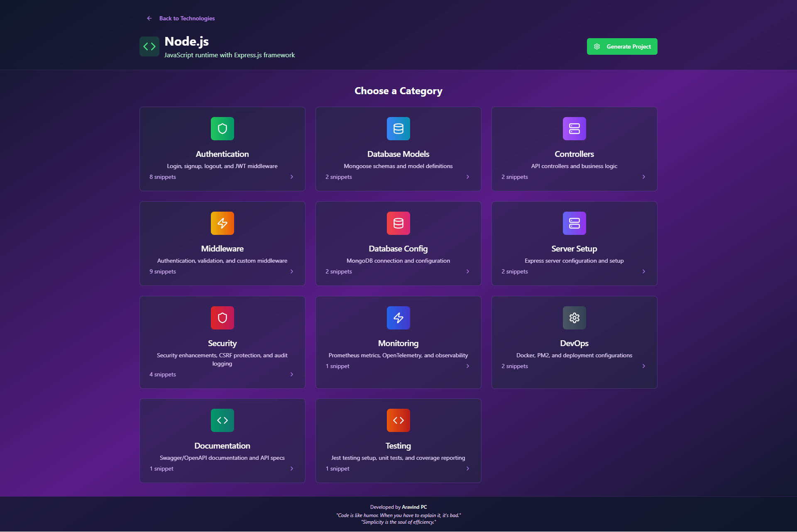Click the gray DevOps gear icon
This screenshot has height=532, width=797.
(575, 318)
